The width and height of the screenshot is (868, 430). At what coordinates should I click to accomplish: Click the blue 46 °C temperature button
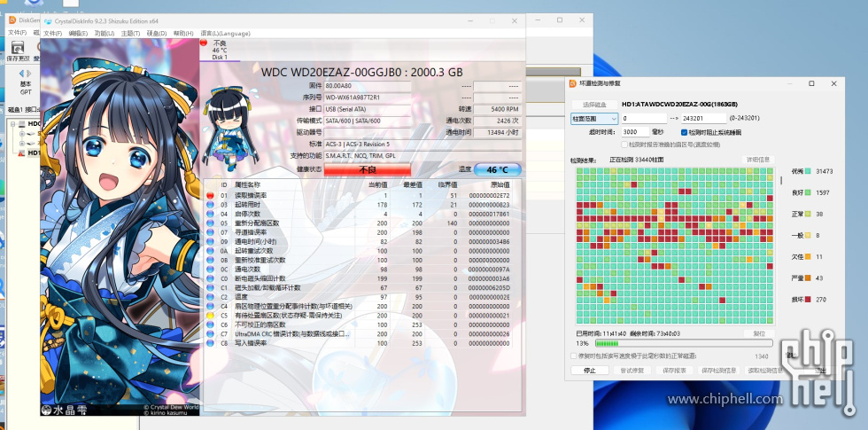pos(497,169)
